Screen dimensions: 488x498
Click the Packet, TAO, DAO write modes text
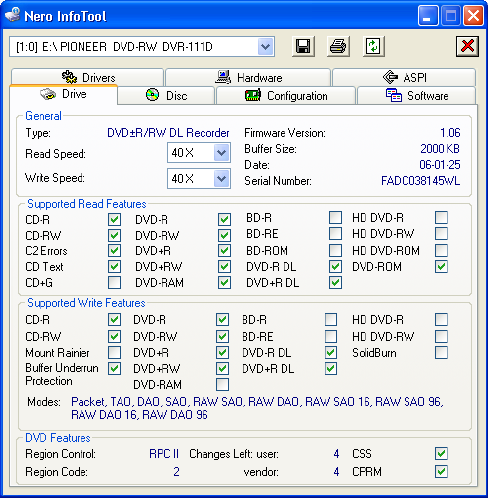(x=257, y=408)
